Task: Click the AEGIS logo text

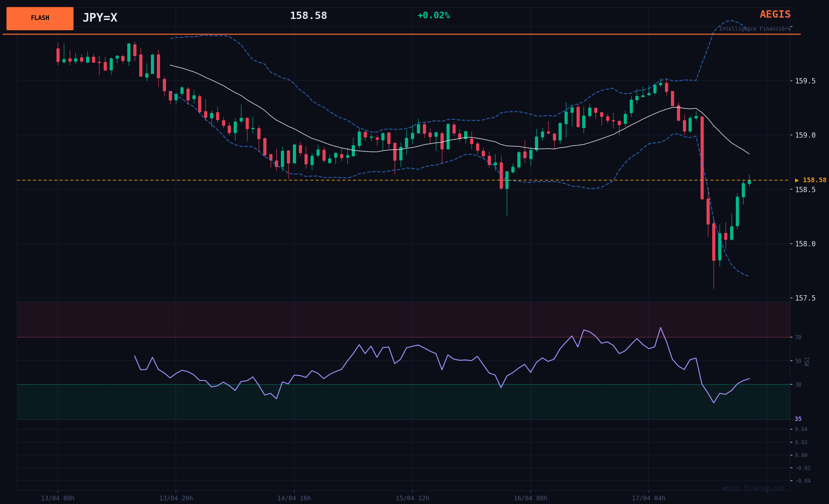Action: [775, 15]
